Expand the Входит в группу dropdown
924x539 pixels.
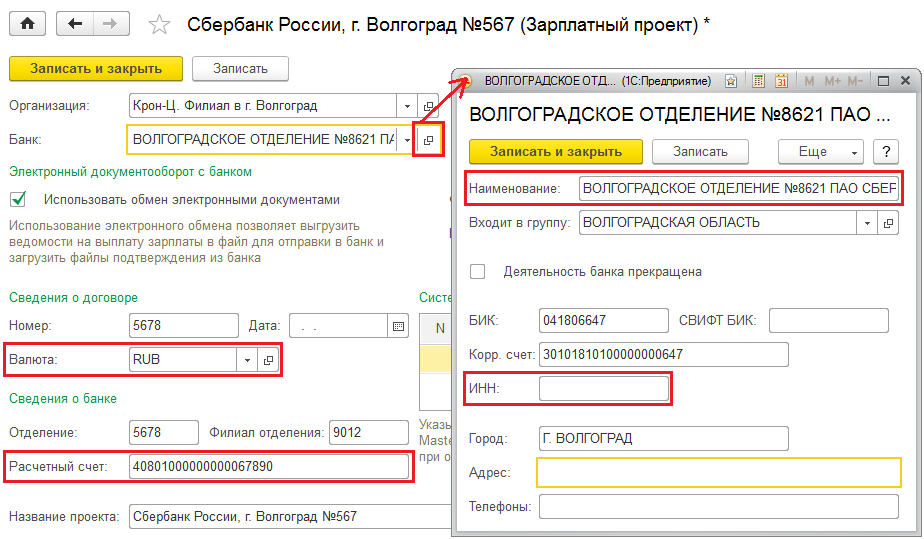point(867,223)
